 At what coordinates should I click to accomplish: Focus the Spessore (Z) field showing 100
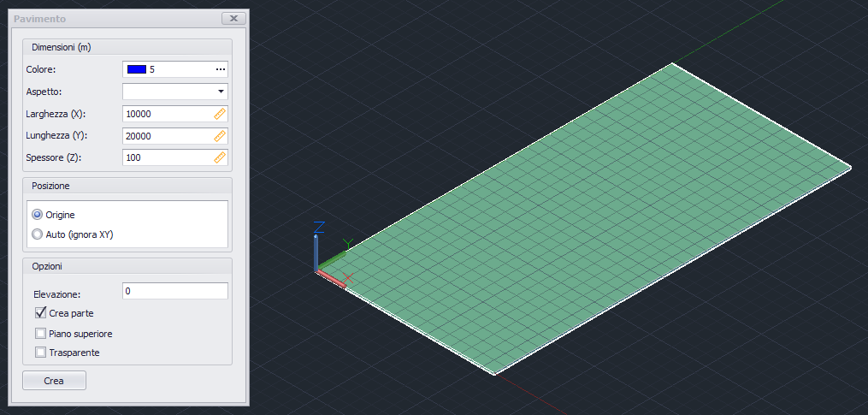(167, 157)
